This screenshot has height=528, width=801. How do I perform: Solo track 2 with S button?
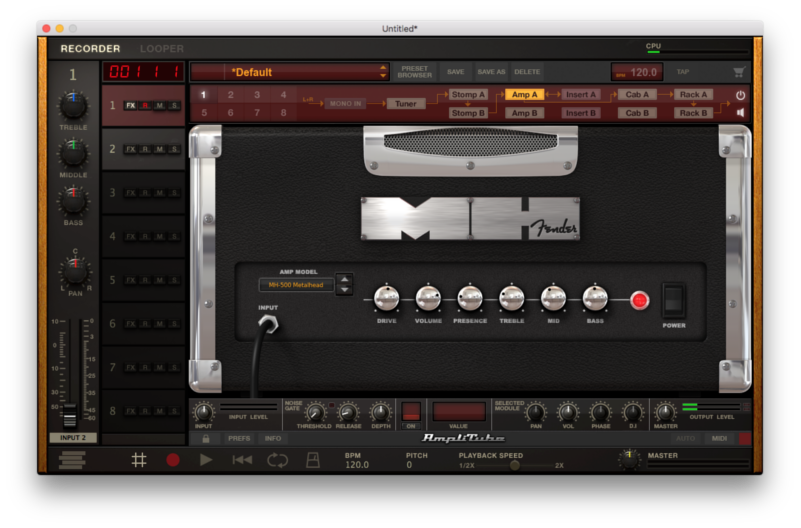(x=175, y=149)
